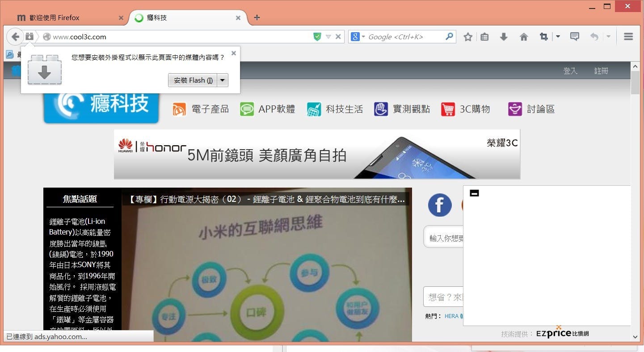Open the Firefox hamburger menu
Screen dimensions: 644x352
[628, 37]
